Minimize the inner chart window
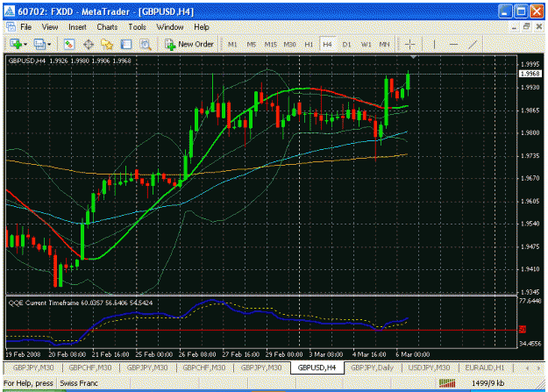Screen dimensions: 548x392 (514, 27)
